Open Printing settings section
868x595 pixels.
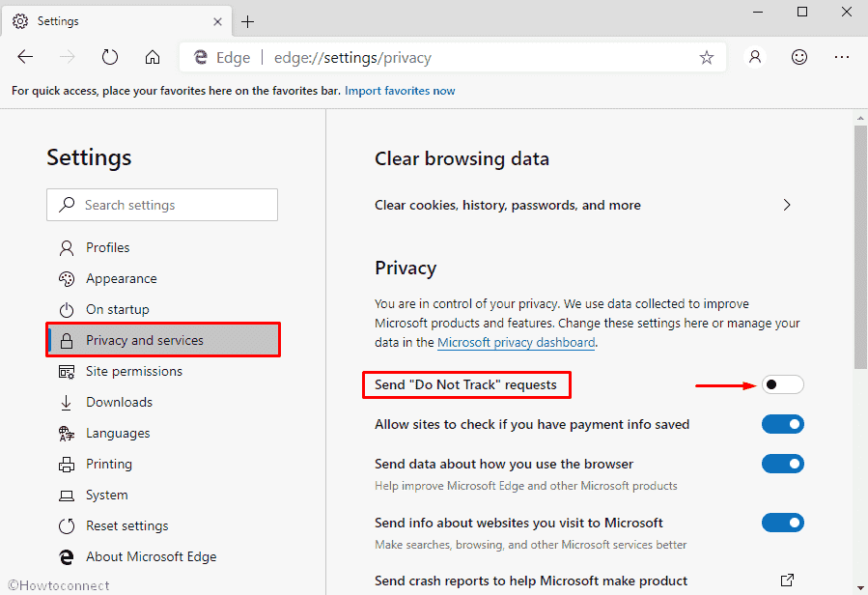[x=109, y=465]
